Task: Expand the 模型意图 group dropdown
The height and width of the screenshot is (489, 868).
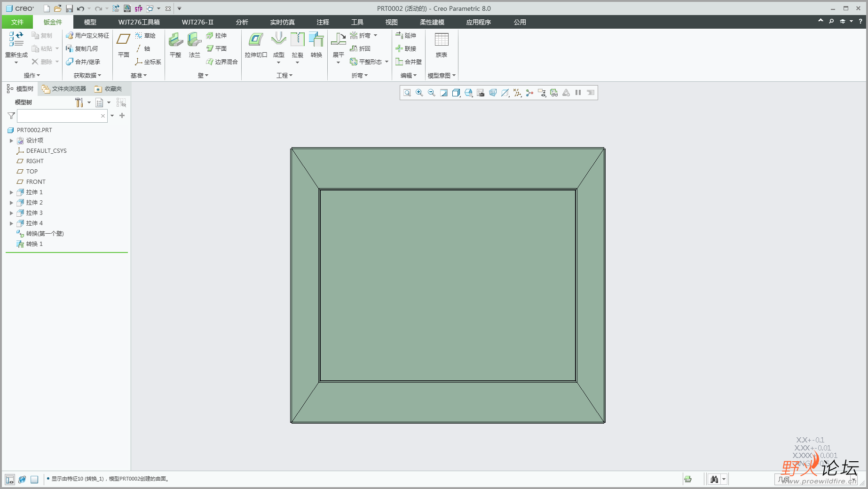Action: pos(442,75)
